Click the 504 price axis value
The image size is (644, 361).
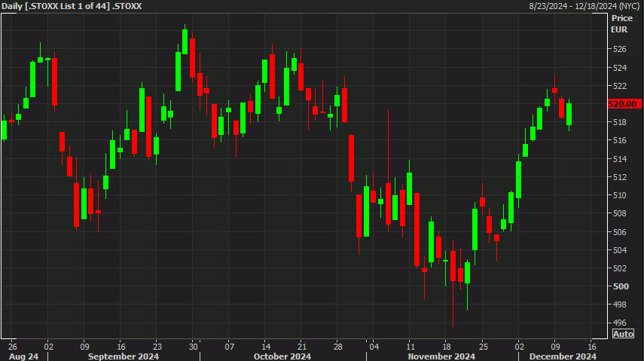[619, 250]
